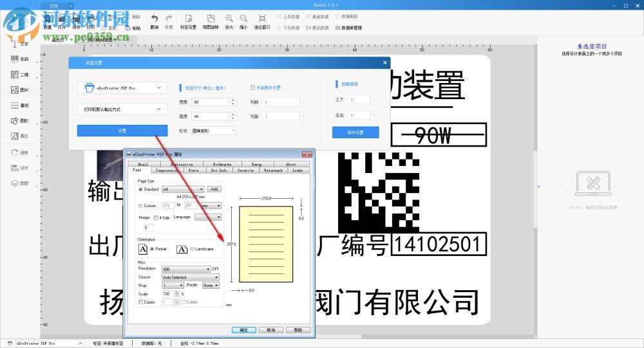Open the N-up dropdown
644x348 pixels.
click(173, 285)
